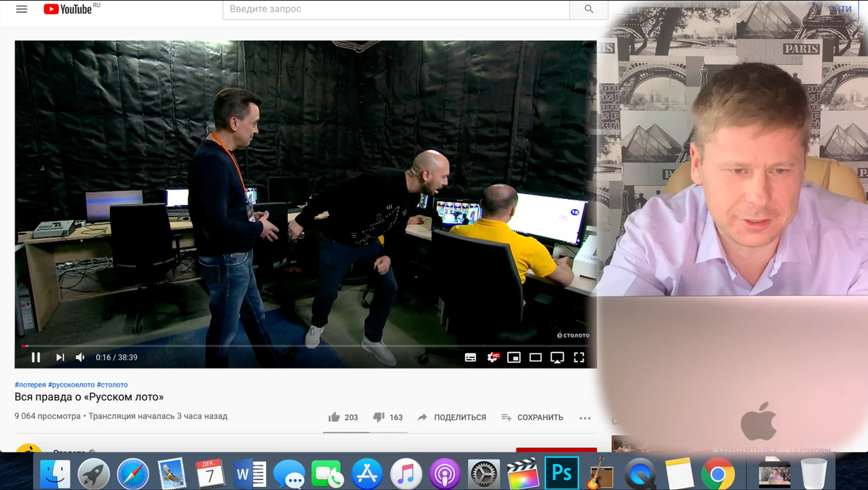Screen dimensions: 868x490
Task: Open Finder from the Dock
Action: point(55,474)
